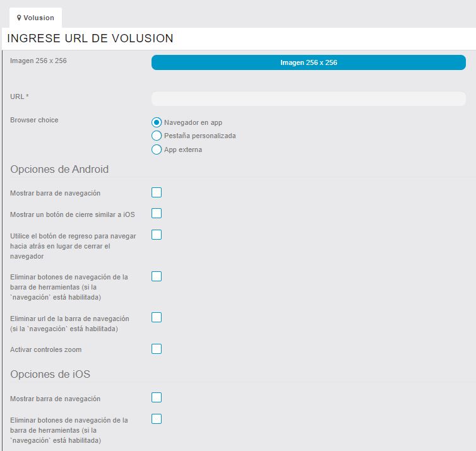This screenshot has height=451, width=476.
Task: Select the App externa radio option
Action: click(x=157, y=149)
